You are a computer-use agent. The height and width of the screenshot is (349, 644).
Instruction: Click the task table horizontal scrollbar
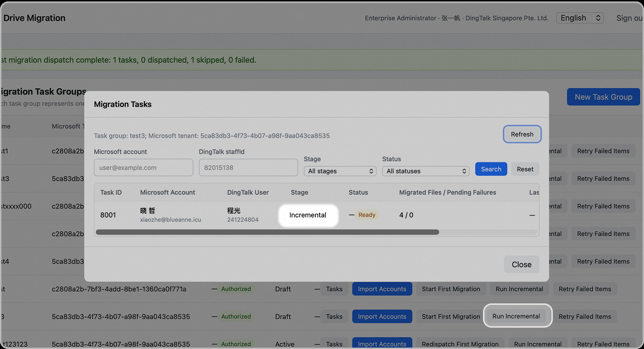(x=267, y=232)
